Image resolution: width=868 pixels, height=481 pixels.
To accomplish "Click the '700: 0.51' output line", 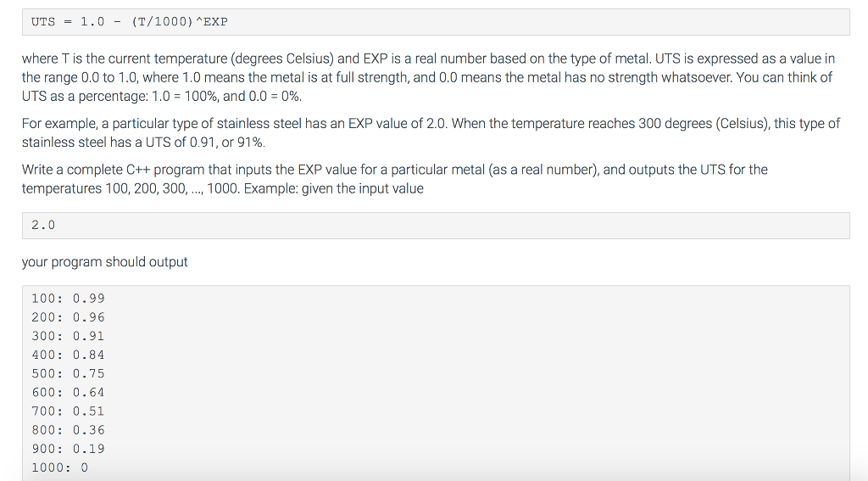I will click(x=68, y=411).
